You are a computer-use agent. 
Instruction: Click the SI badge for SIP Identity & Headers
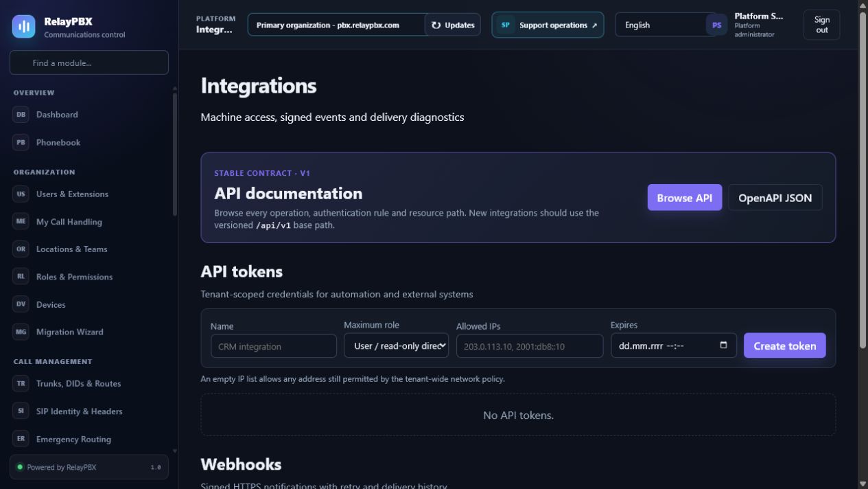[x=21, y=411]
